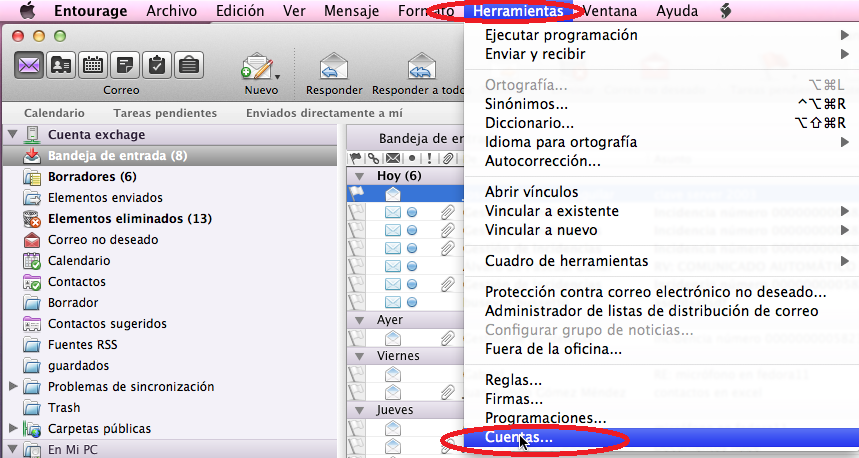The width and height of the screenshot is (859, 458).
Task: Open the guardados folder
Action: [x=78, y=365]
